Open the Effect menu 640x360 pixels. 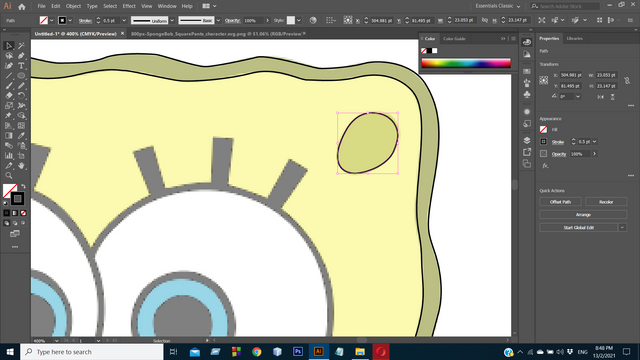point(129,6)
